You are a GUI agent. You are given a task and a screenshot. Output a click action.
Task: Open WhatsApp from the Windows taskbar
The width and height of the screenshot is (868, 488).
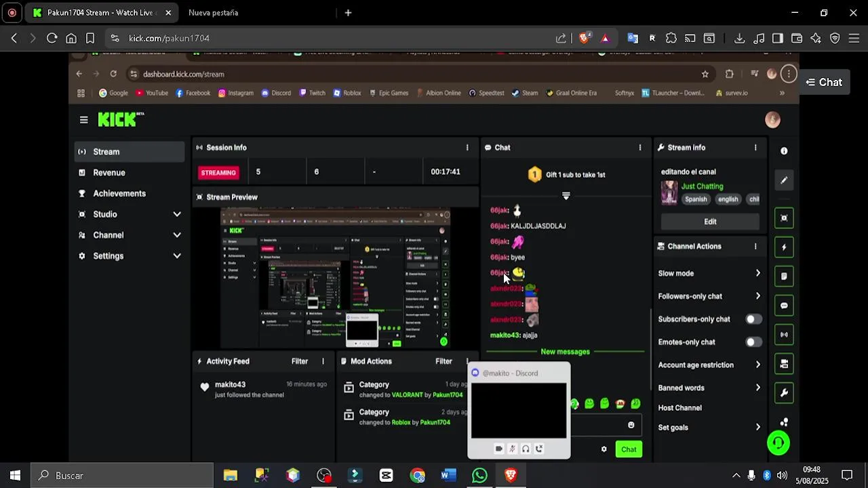(479, 476)
